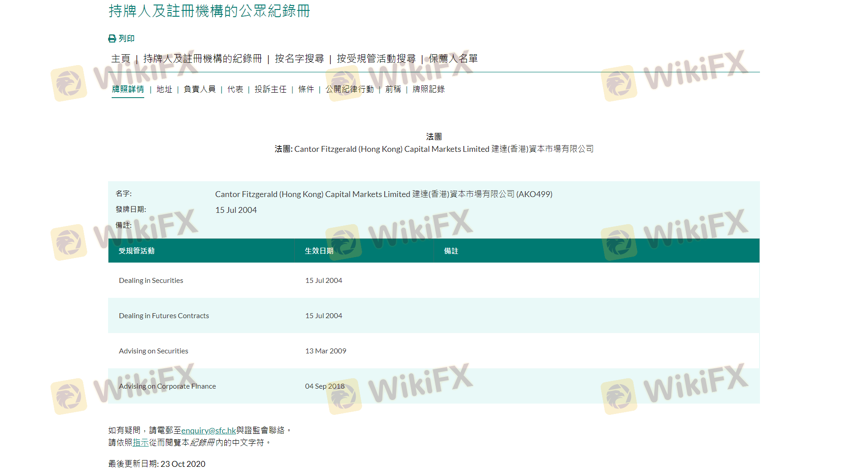Image resolution: width=868 pixels, height=470 pixels.
Task: Switch to the 條件 tab
Action: coord(306,89)
